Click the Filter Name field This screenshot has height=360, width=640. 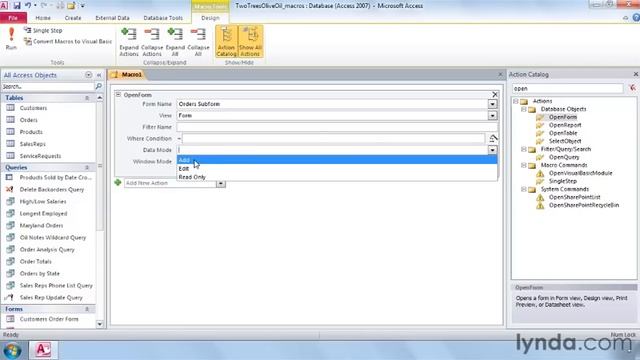pos(337,127)
